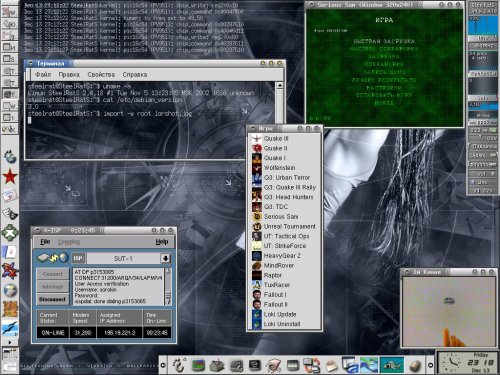Image resolution: width=500 pixels, height=375 pixels.
Task: Launch the colorful starfish icon on left panel
Action: tap(10, 271)
